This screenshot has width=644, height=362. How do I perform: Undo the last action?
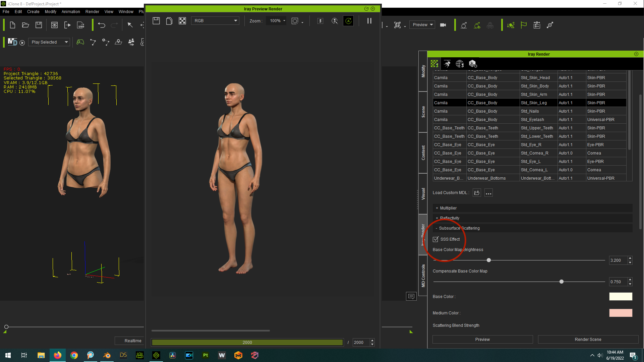pos(102,25)
